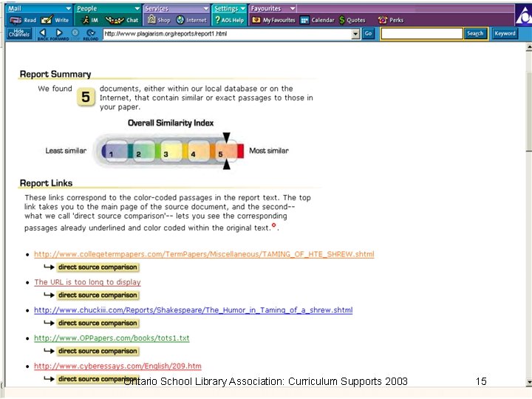Click similarity index segment 2
532x399 pixels.
coord(144,151)
